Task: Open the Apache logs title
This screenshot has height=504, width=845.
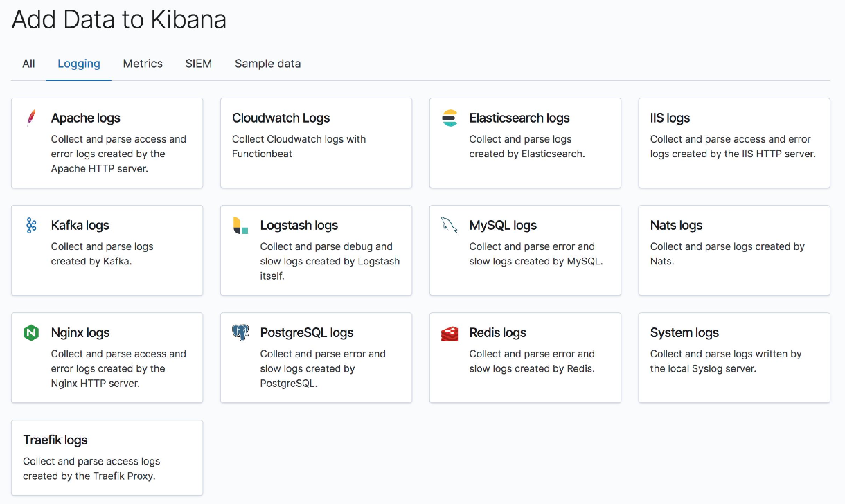Action: tap(86, 118)
